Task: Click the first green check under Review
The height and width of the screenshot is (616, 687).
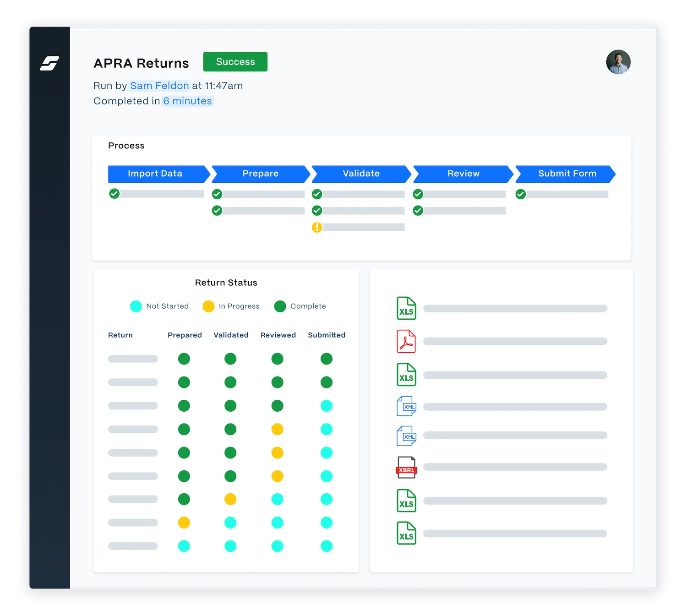Action: pyautogui.click(x=418, y=194)
